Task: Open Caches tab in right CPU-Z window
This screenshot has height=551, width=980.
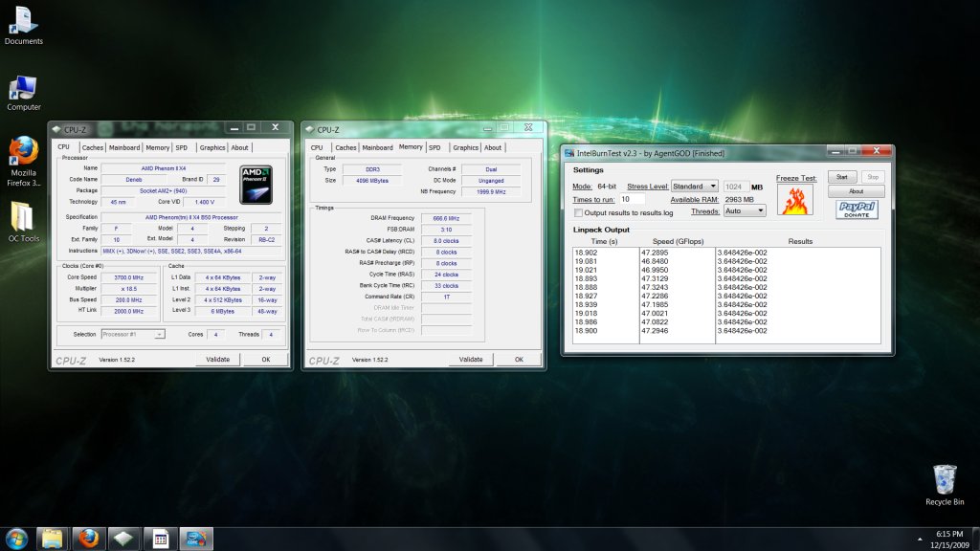Action: (345, 148)
